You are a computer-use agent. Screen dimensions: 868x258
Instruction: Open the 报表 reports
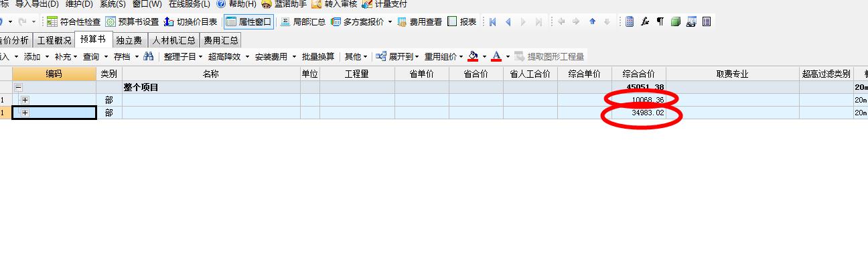[x=461, y=21]
